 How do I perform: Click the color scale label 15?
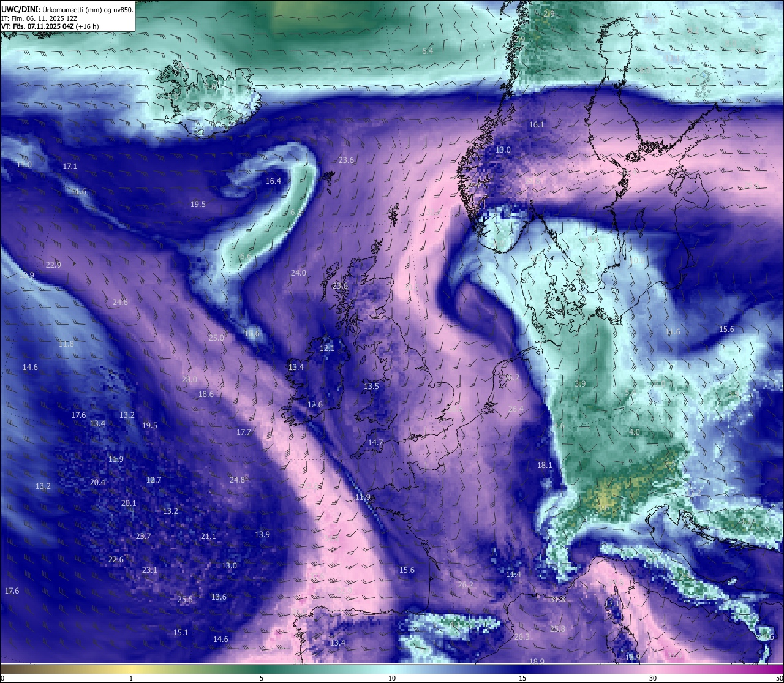(522, 678)
